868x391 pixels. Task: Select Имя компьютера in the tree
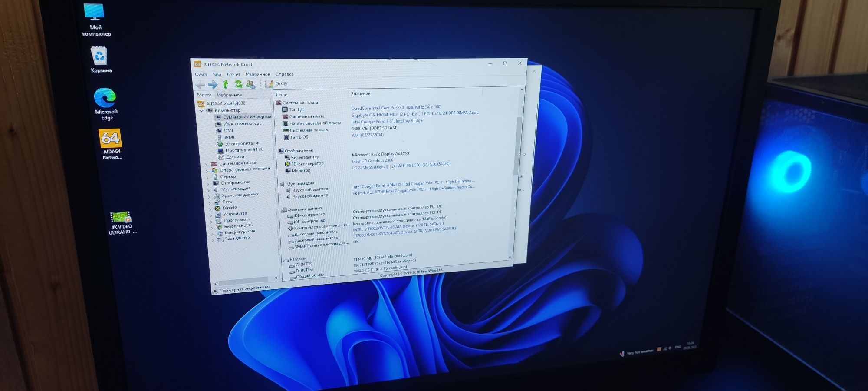point(239,123)
